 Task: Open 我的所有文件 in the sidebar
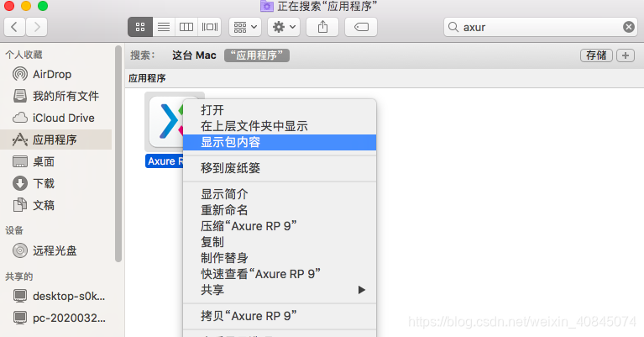[x=57, y=96]
